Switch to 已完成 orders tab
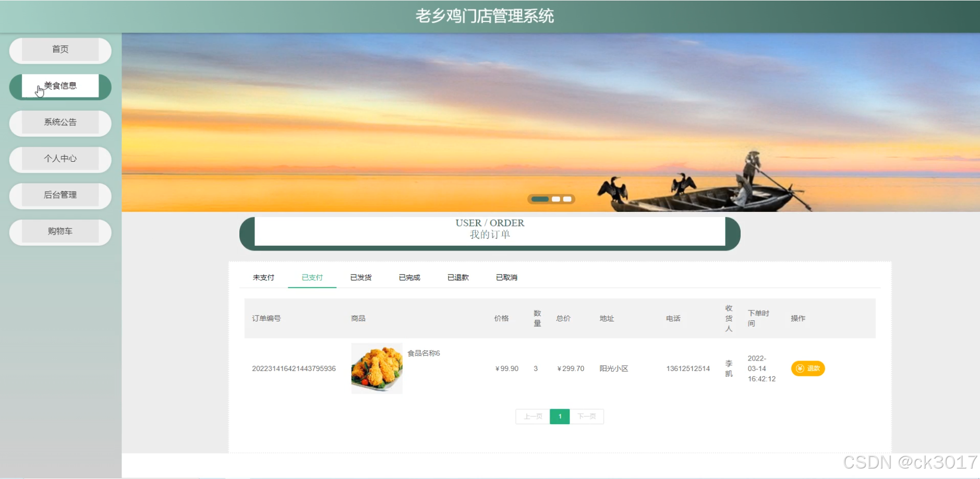Image resolution: width=980 pixels, height=479 pixels. click(409, 278)
